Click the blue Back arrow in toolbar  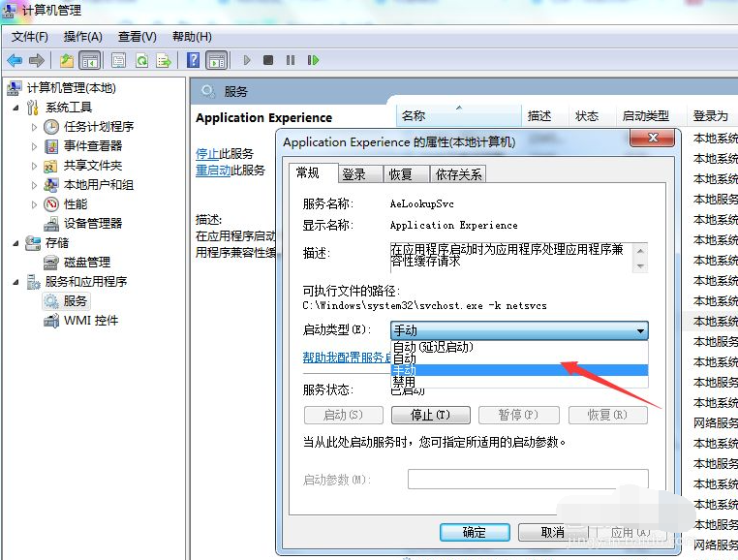pyautogui.click(x=15, y=60)
